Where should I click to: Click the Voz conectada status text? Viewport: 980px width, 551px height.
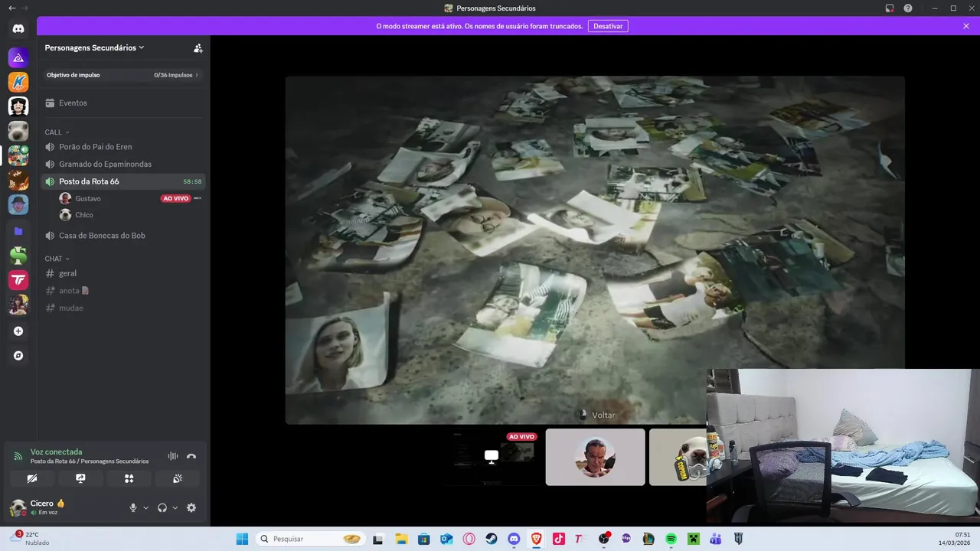pyautogui.click(x=56, y=452)
